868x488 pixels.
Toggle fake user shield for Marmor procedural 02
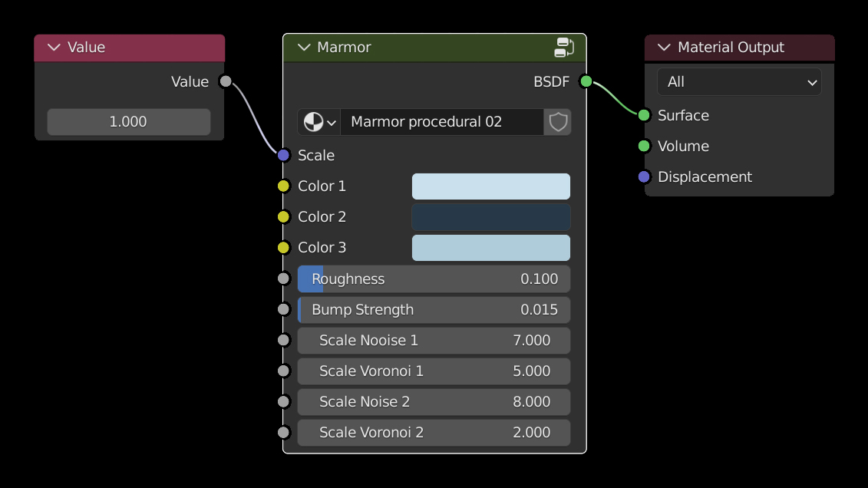[x=558, y=122]
